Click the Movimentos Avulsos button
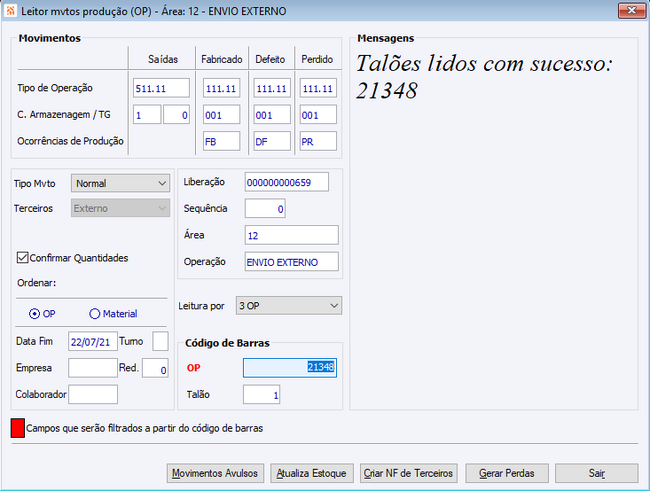Image resolution: width=650 pixels, height=491 pixels. 215,473
